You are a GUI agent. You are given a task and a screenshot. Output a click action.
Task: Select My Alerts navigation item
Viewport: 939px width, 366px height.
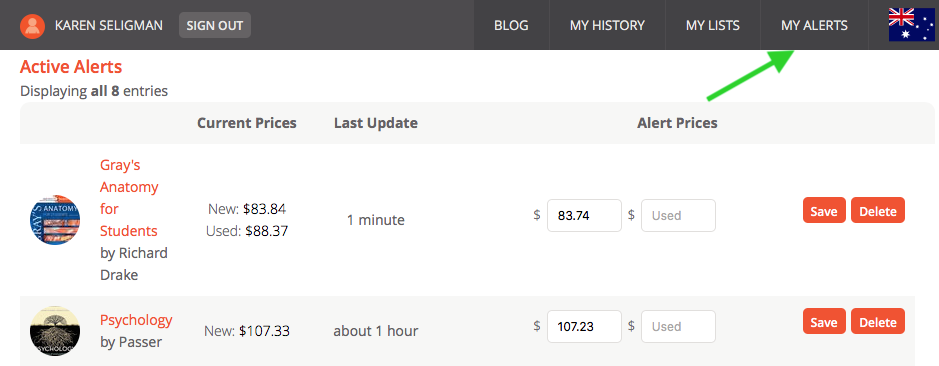[814, 25]
